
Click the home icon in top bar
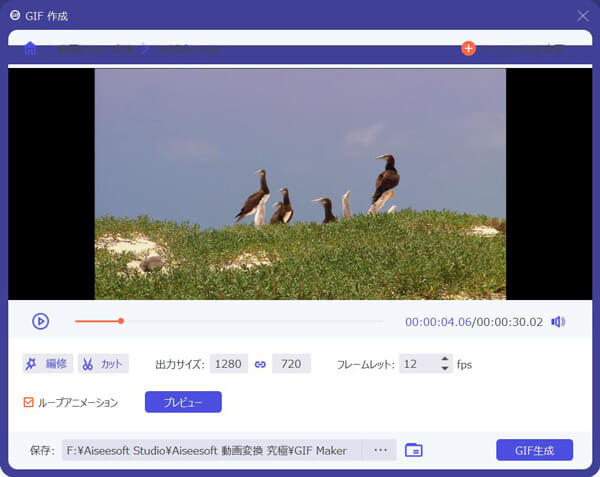point(30,48)
